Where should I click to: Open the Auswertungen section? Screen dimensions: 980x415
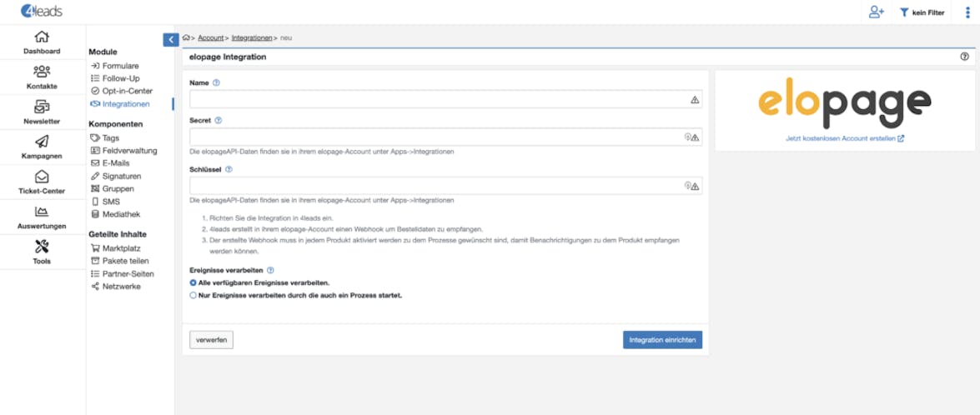pos(42,217)
